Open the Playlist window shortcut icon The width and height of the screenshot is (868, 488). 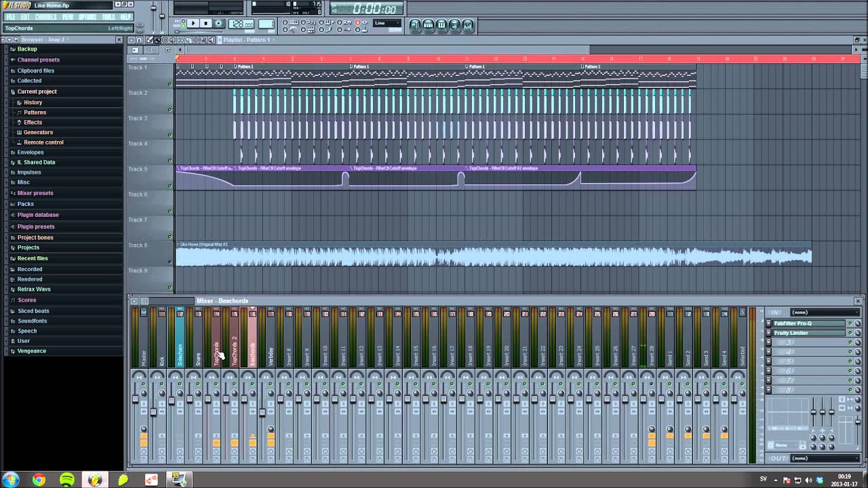coord(415,25)
